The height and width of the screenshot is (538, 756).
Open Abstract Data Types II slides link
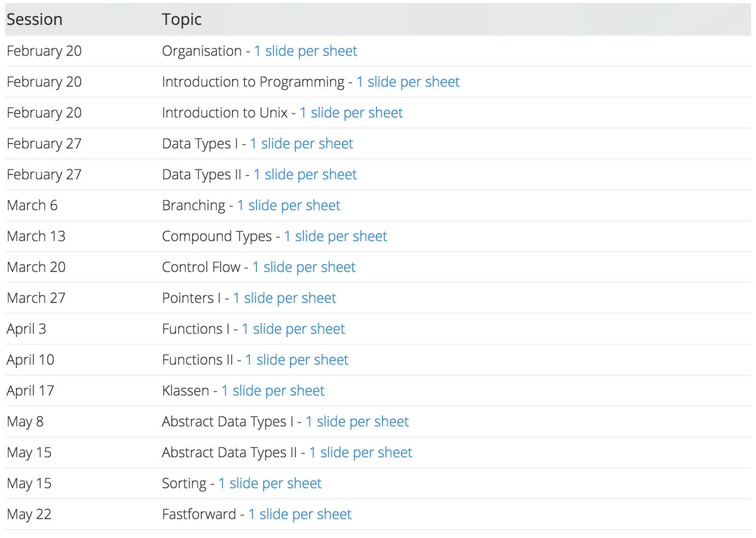point(361,453)
